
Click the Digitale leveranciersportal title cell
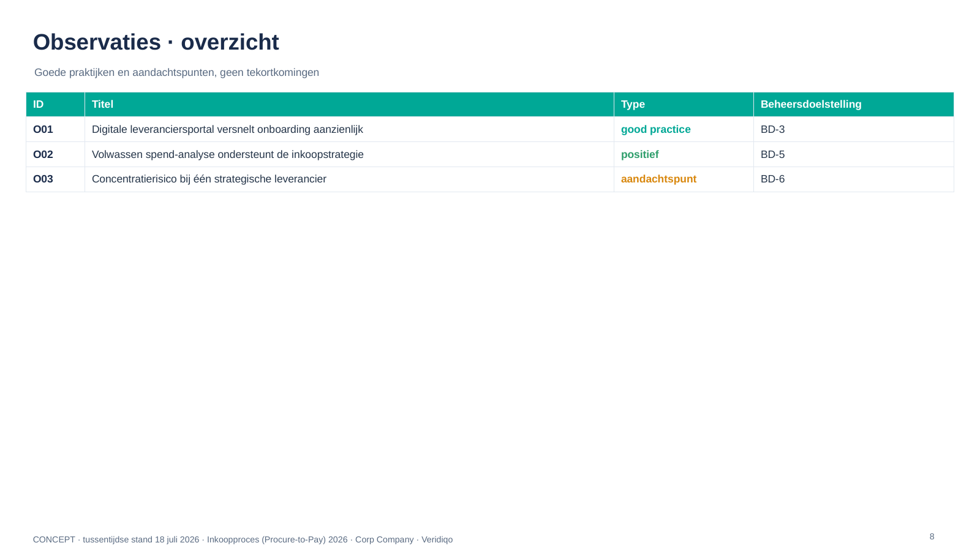[x=349, y=130]
